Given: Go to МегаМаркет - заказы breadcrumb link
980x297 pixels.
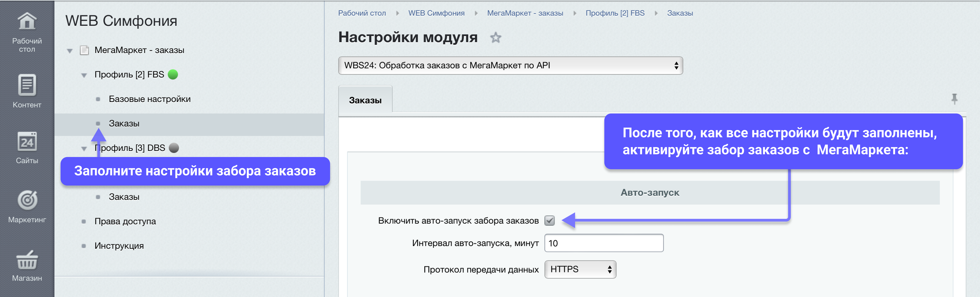Looking at the screenshot, I should [x=525, y=13].
